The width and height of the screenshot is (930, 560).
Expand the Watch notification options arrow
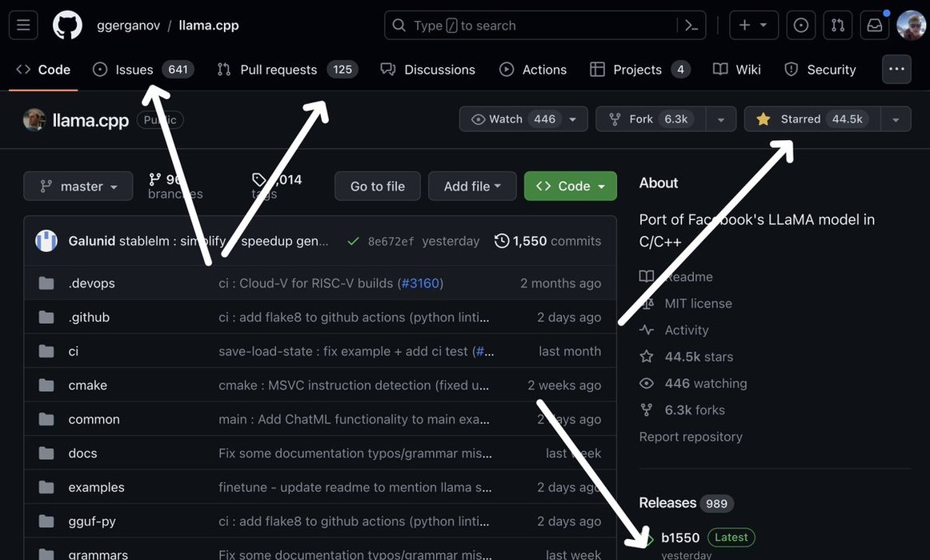pyautogui.click(x=573, y=119)
